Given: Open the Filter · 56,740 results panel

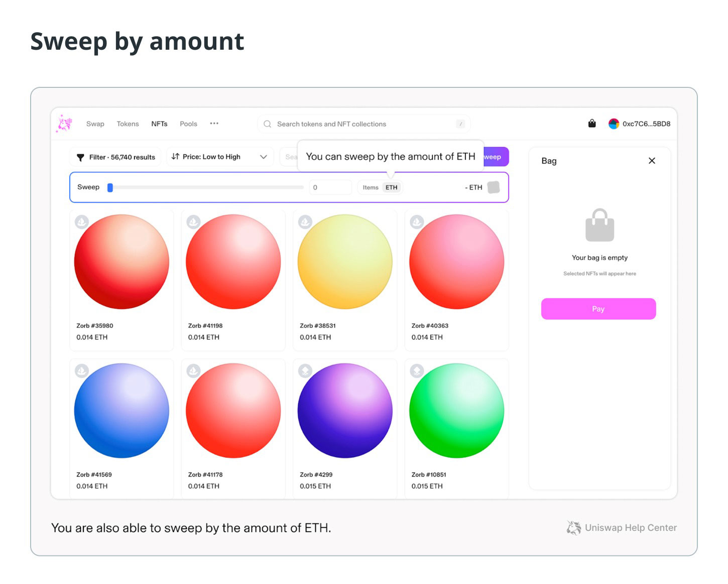Looking at the screenshot, I should pos(115,157).
